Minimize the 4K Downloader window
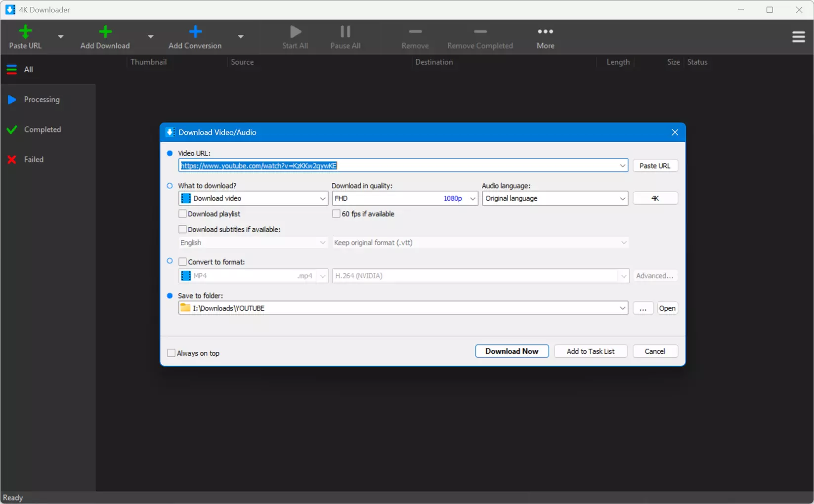This screenshot has height=504, width=814. pyautogui.click(x=741, y=10)
